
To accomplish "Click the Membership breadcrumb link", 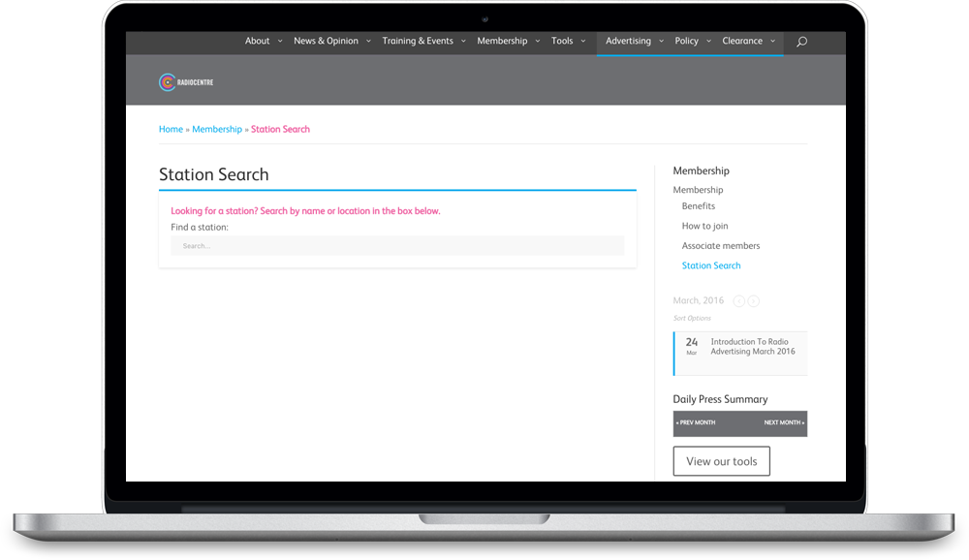I will tap(217, 129).
